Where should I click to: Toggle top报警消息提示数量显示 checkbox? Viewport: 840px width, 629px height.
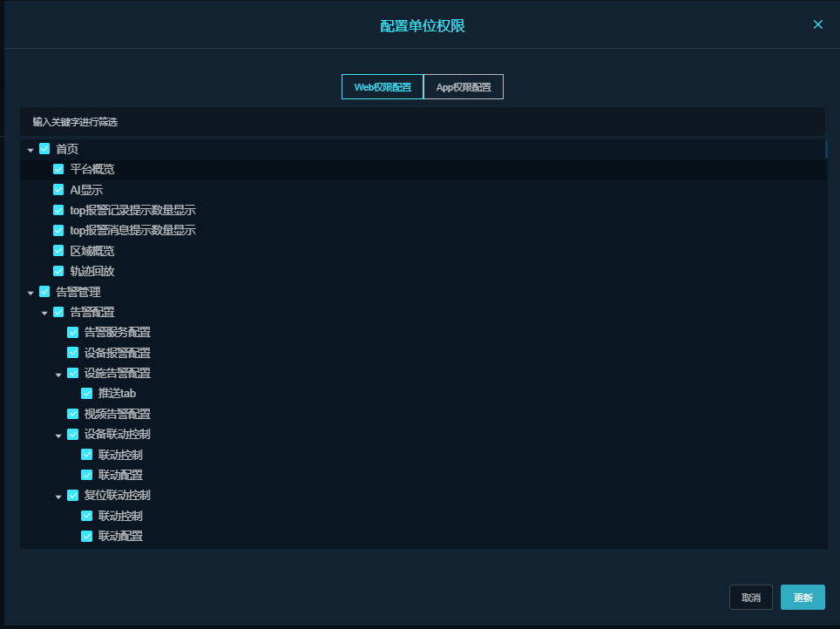(x=58, y=230)
